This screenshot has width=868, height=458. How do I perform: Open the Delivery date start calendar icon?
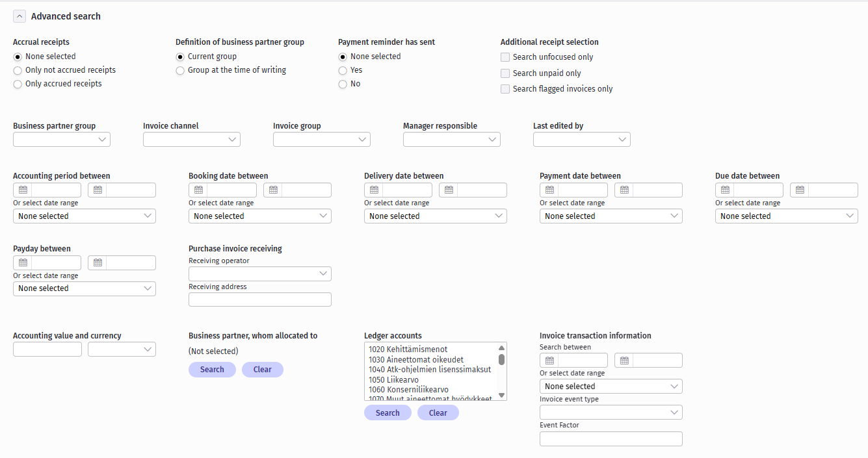point(374,190)
